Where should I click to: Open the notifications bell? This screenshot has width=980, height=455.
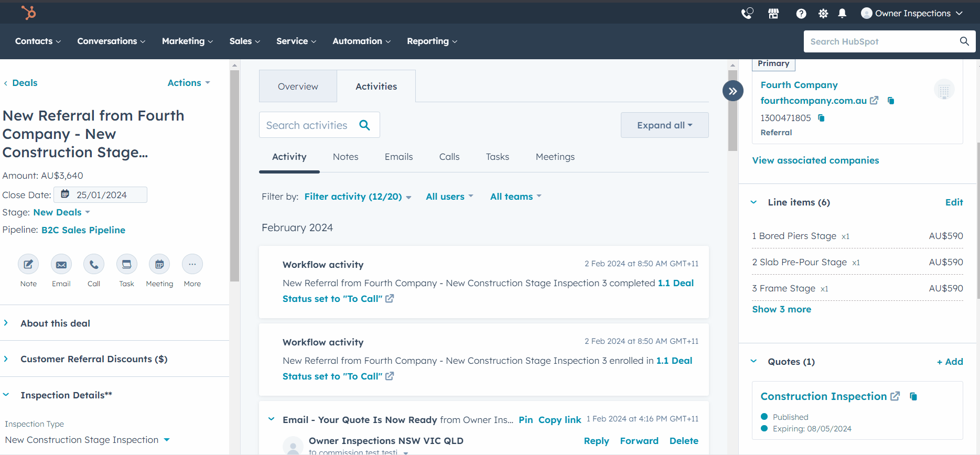click(x=842, y=14)
